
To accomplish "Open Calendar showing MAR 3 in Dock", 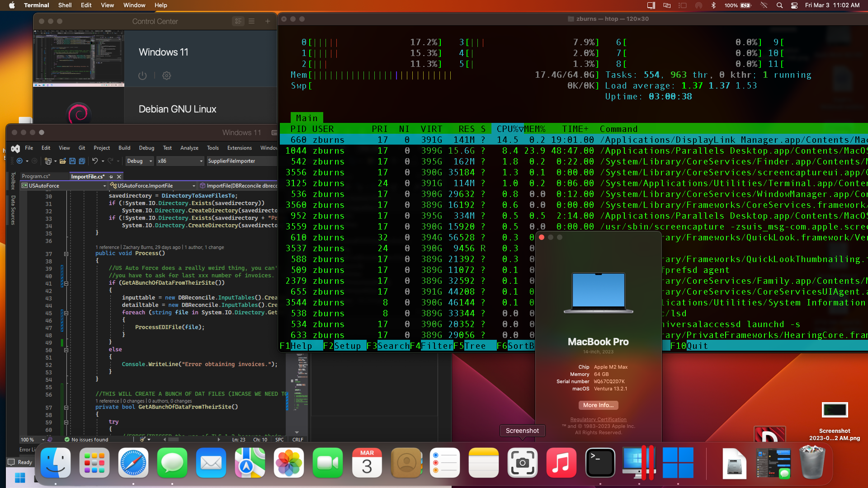I will point(367,463).
